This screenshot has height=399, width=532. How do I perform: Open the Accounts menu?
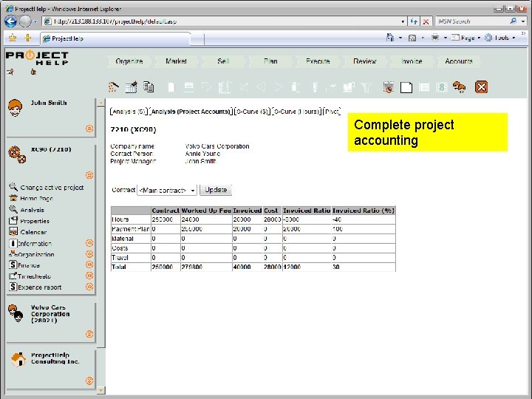459,61
